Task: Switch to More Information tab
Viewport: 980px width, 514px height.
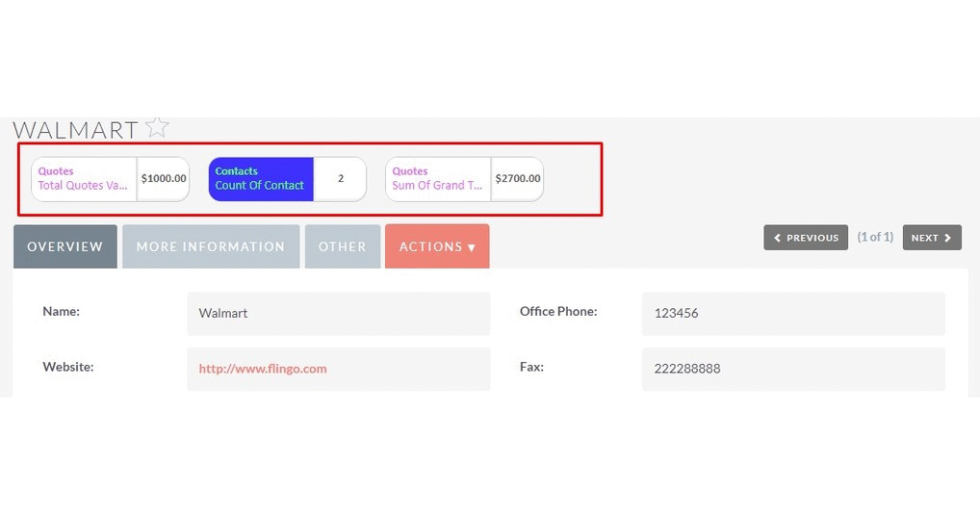Action: 211,246
